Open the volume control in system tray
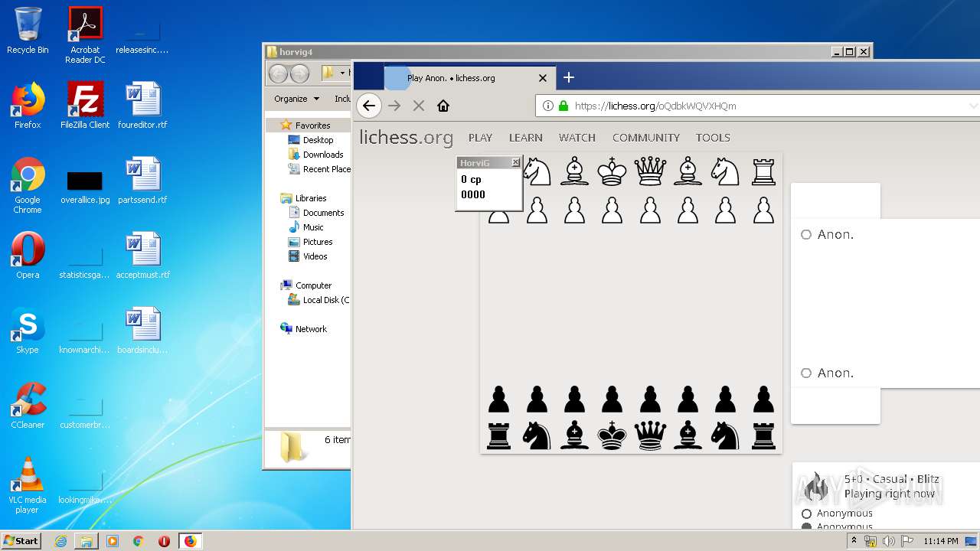This screenshot has width=980, height=551. pyautogui.click(x=888, y=541)
